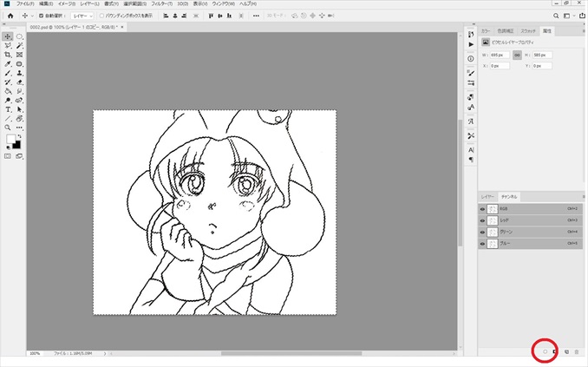Save selection as channel icon

pyautogui.click(x=555, y=351)
